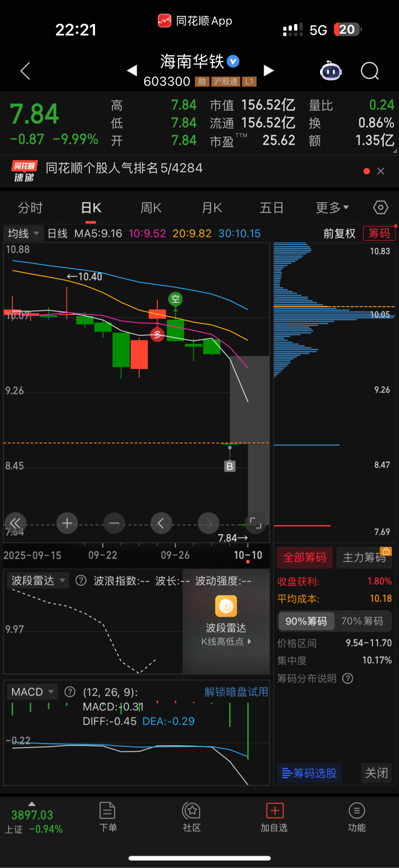Move chart left with chevron button

(161, 523)
